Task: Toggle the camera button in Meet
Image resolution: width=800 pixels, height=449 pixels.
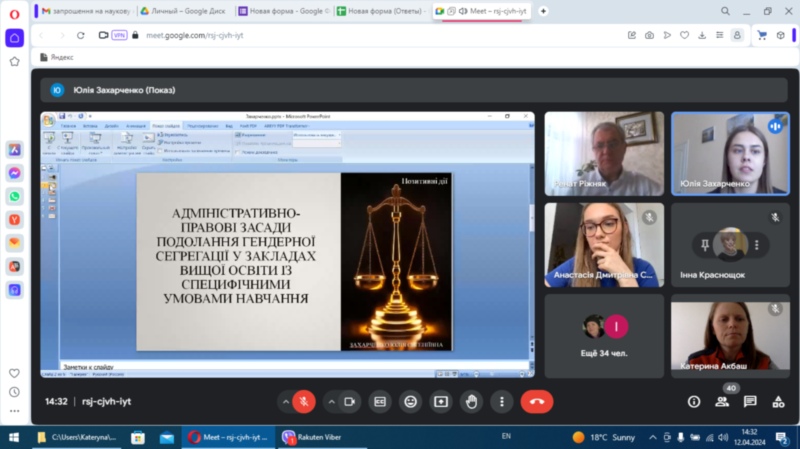Action: [350, 401]
